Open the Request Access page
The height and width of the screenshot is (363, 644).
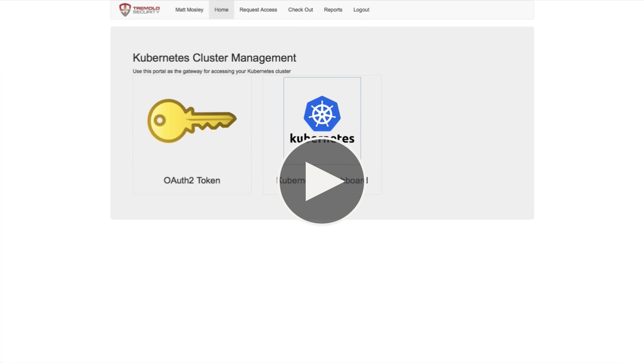pos(258,10)
